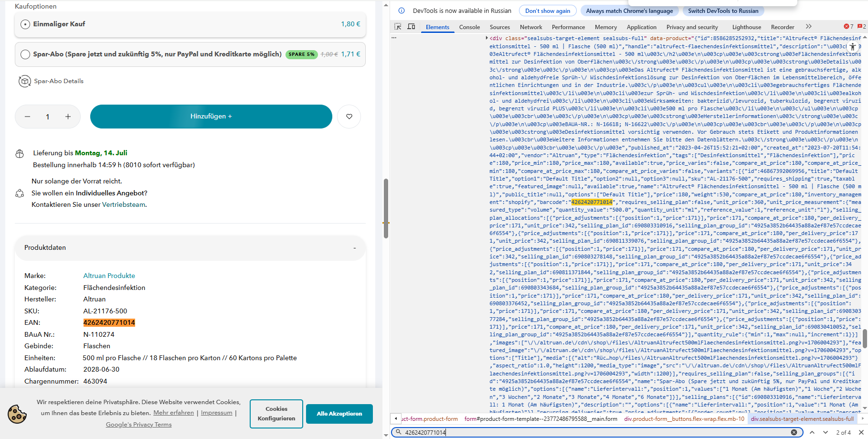Add product to wishlist heart icon

coord(349,117)
